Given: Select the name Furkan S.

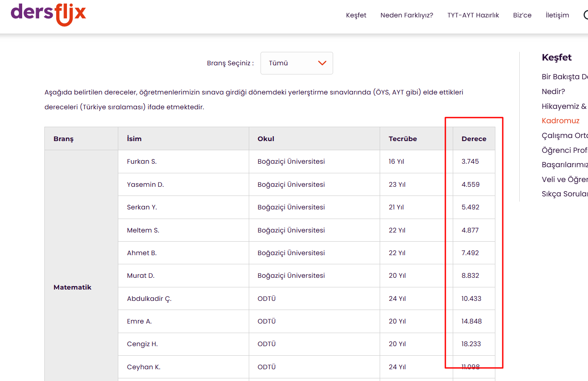Looking at the screenshot, I should click(142, 162).
